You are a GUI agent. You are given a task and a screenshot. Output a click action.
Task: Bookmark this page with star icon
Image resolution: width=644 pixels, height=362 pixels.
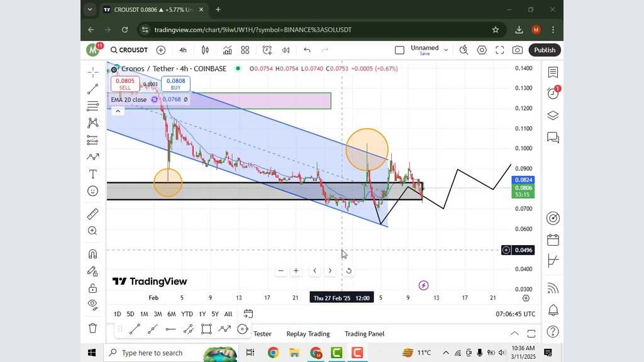click(x=496, y=30)
